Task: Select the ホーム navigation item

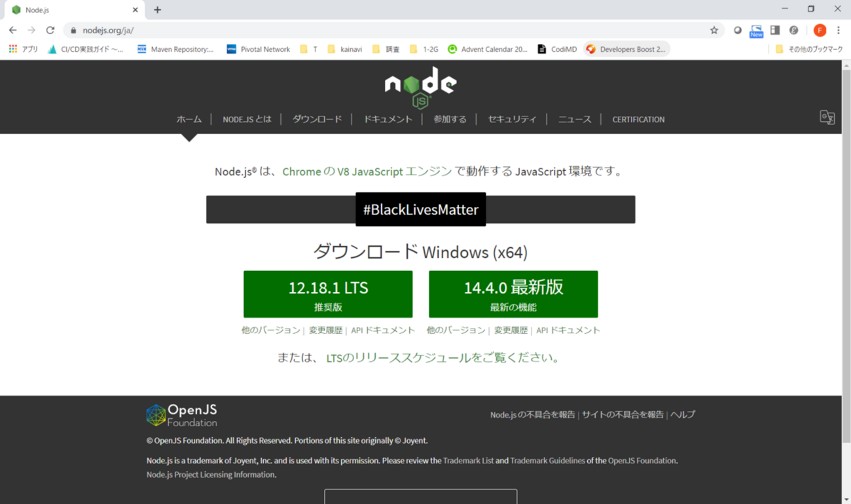Action: click(189, 119)
